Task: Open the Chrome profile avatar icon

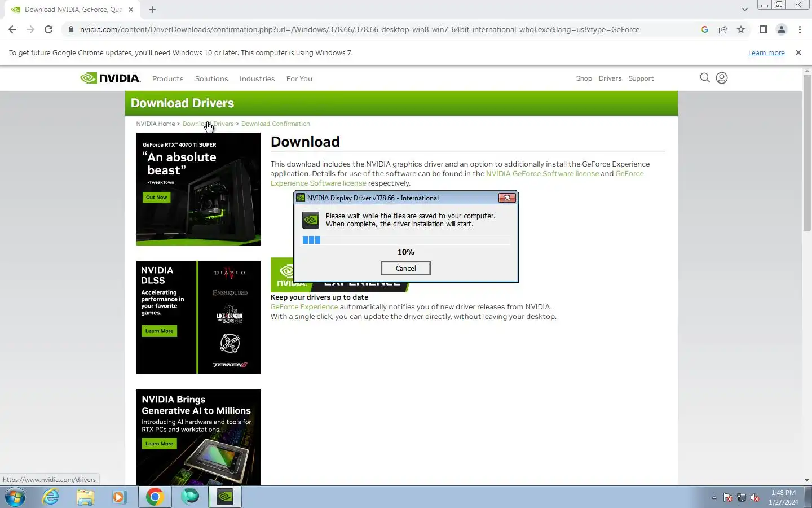Action: click(782, 29)
